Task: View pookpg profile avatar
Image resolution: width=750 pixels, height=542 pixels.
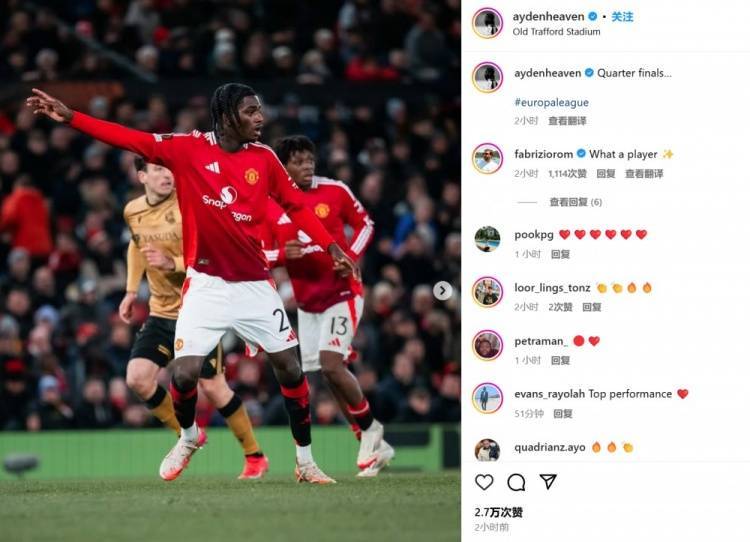Action: coord(487,239)
